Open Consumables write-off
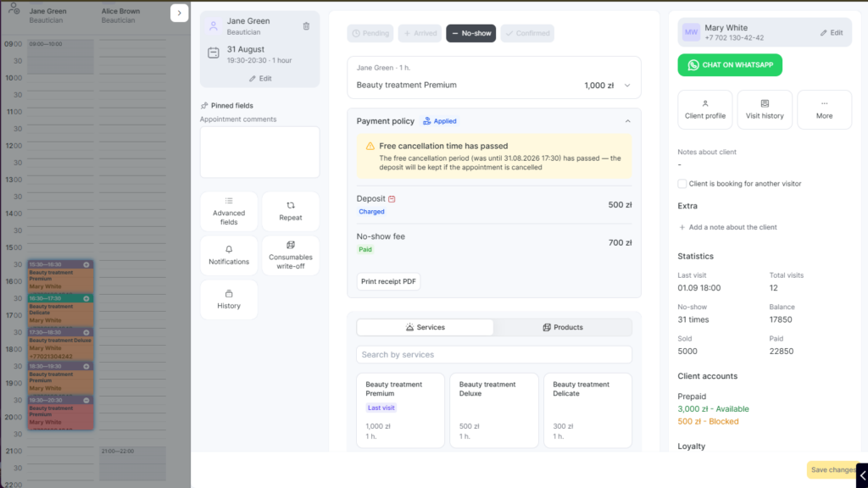The height and width of the screenshot is (488, 868). pyautogui.click(x=291, y=255)
